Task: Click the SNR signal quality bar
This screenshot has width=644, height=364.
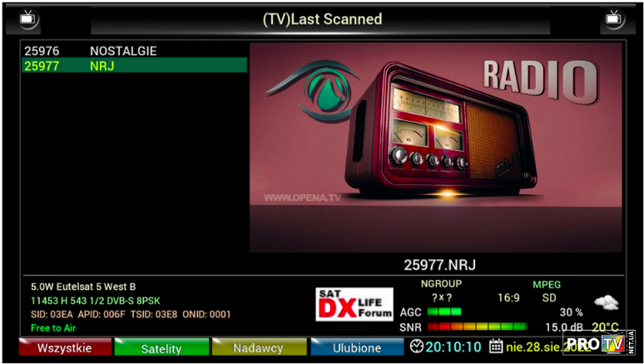Action: [x=477, y=327]
